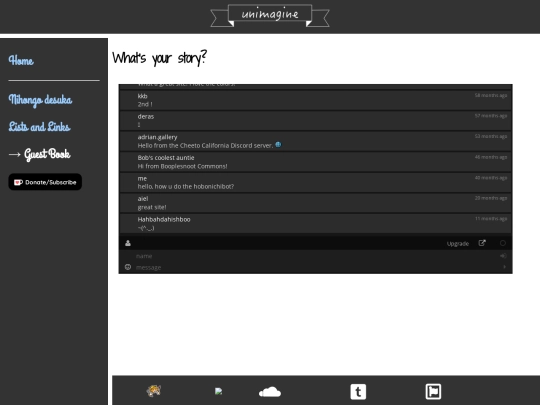Click the flag icon in footer
540x405 pixels.
click(433, 392)
